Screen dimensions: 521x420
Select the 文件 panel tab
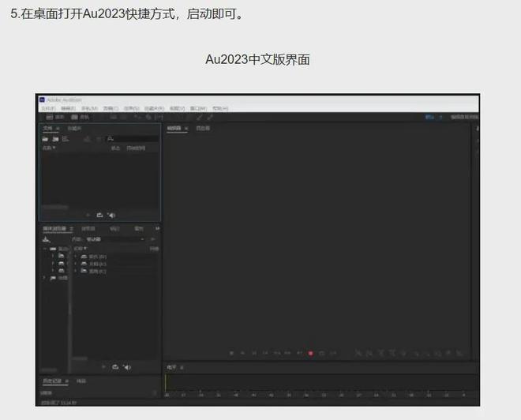click(47, 128)
